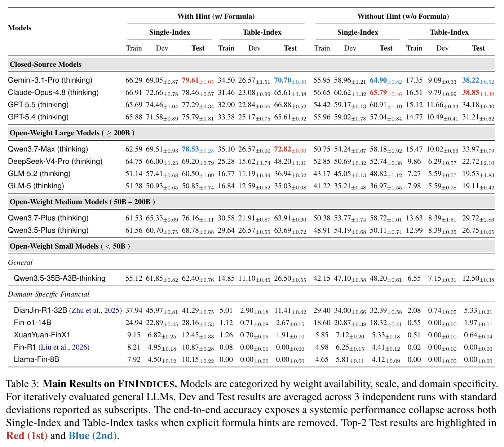
Task: Click the red 65.79 Claude-Opus test score
Action: 386,93
